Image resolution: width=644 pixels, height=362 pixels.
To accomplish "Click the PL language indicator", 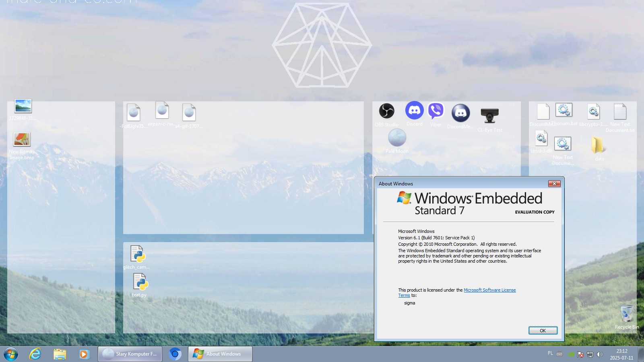I will (x=550, y=354).
